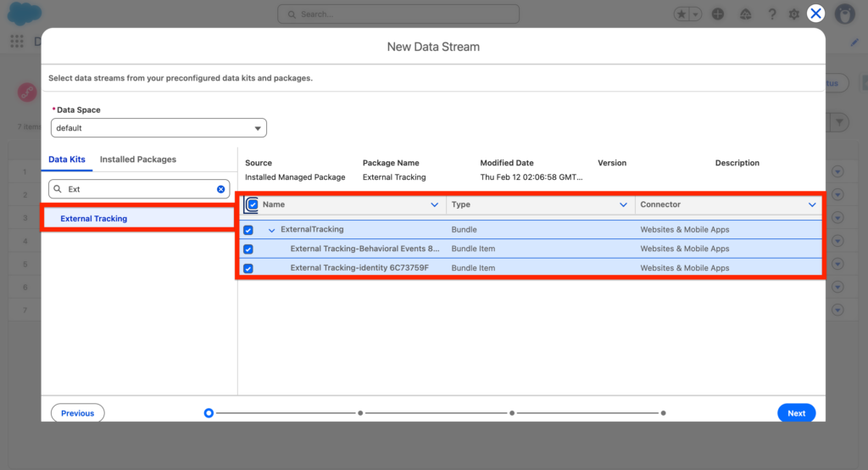Open the user avatar profile menu
Viewport: 868px width, 470px height.
coord(844,14)
